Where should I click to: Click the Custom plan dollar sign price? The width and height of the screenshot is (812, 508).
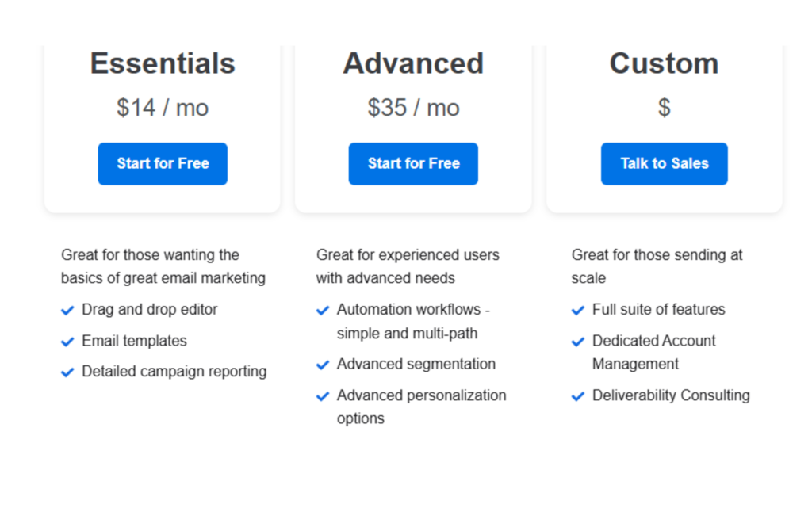point(664,108)
